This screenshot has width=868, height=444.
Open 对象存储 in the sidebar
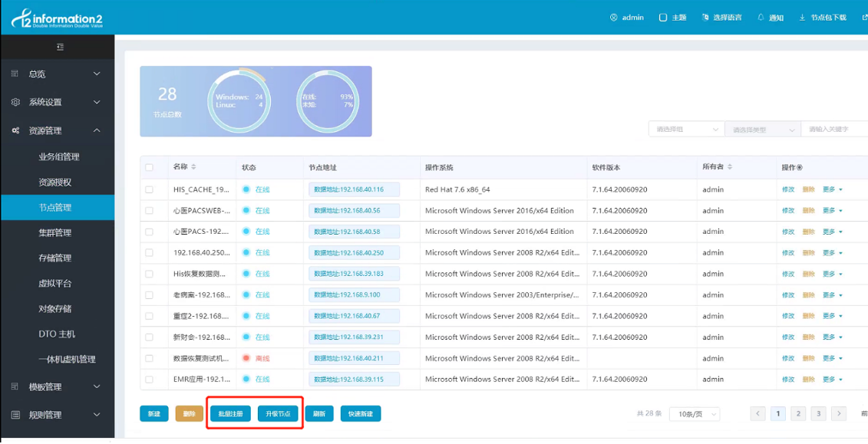coord(54,309)
